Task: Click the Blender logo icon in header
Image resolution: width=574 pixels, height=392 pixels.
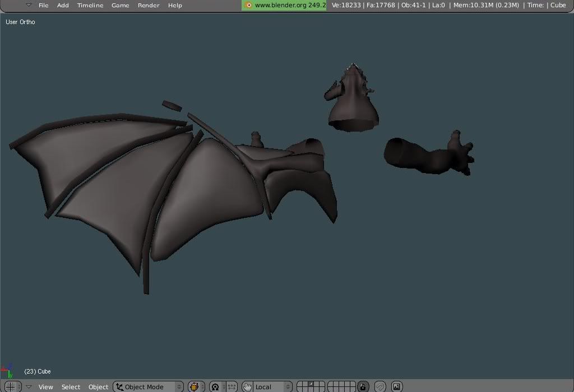Action: [249, 5]
